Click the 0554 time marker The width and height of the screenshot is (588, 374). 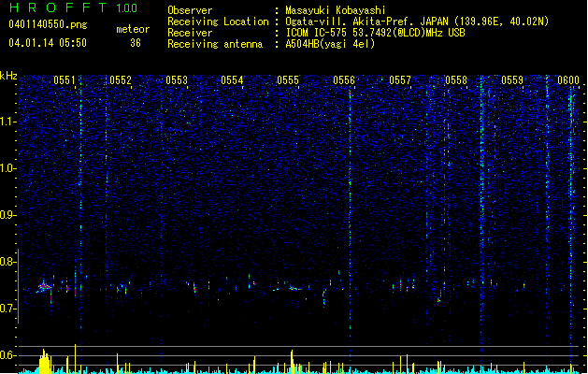(x=232, y=80)
